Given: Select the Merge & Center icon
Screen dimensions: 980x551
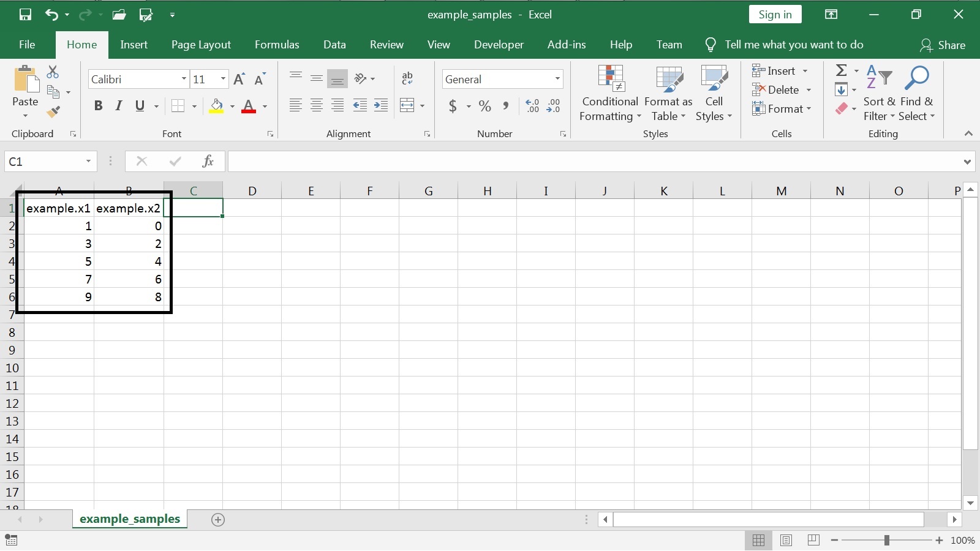Looking at the screenshot, I should (x=408, y=105).
